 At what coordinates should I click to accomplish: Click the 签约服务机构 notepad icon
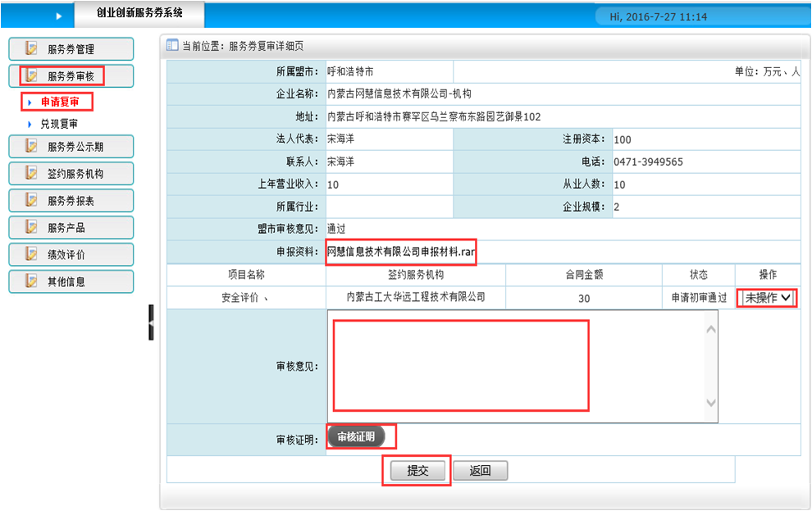click(32, 173)
